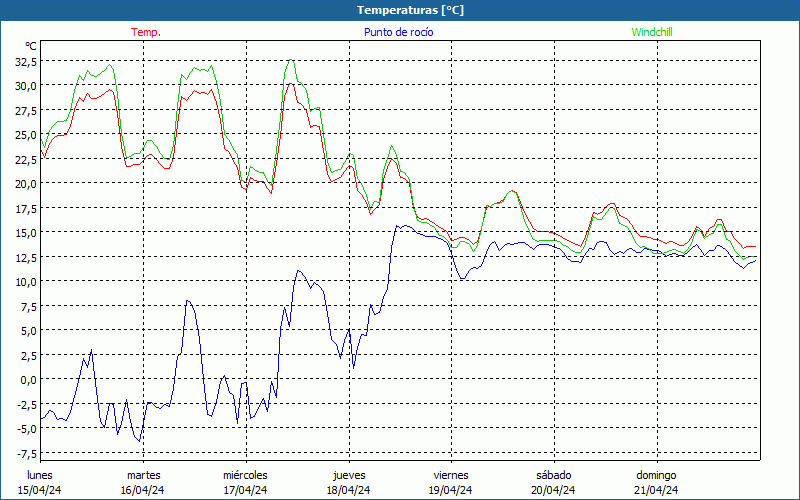This screenshot has height=500, width=800.
Task: Click the 16/04/24 date label
Action: (x=143, y=490)
